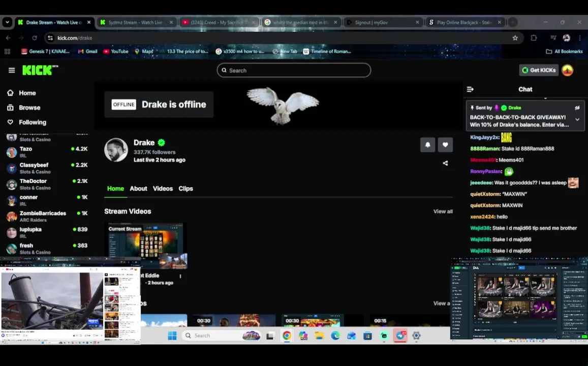Switch to Signout myGov tab

point(383,22)
